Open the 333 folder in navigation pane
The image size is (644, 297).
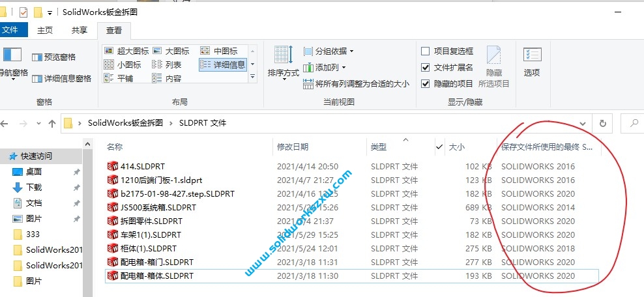click(33, 234)
